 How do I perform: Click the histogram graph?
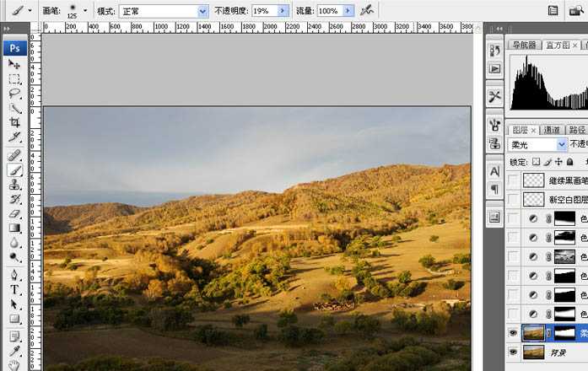click(x=549, y=83)
